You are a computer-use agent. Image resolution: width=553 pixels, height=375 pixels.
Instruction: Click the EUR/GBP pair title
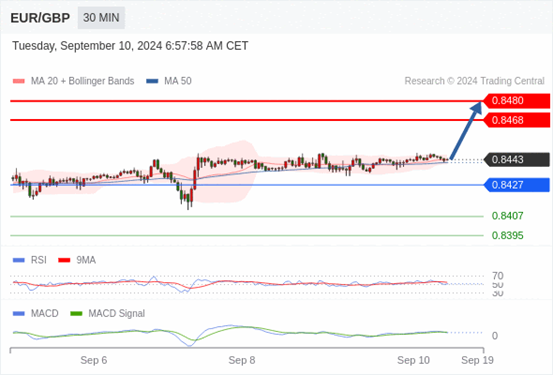[40, 18]
